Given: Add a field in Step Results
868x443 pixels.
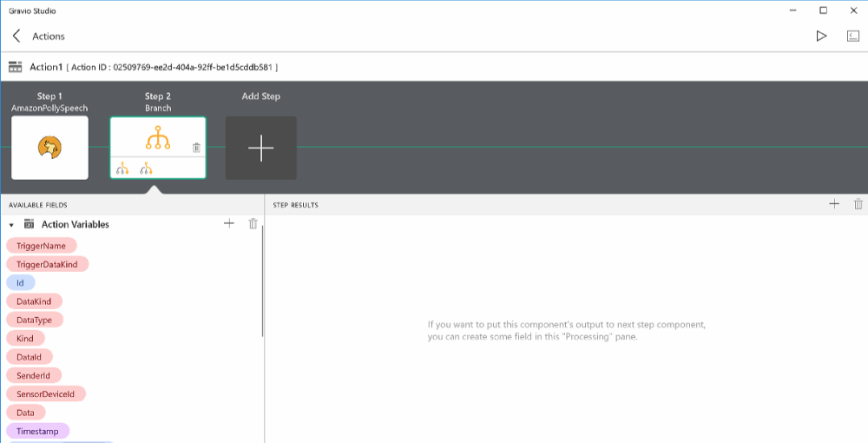Looking at the screenshot, I should 833,204.
